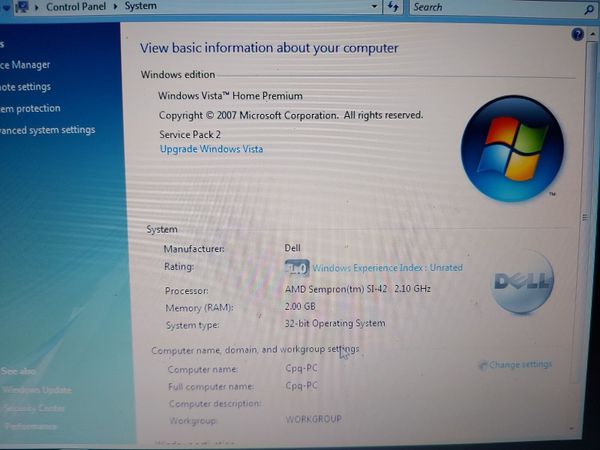Image resolution: width=600 pixels, height=450 pixels.
Task: Select System in the breadcrumb path
Action: click(140, 7)
